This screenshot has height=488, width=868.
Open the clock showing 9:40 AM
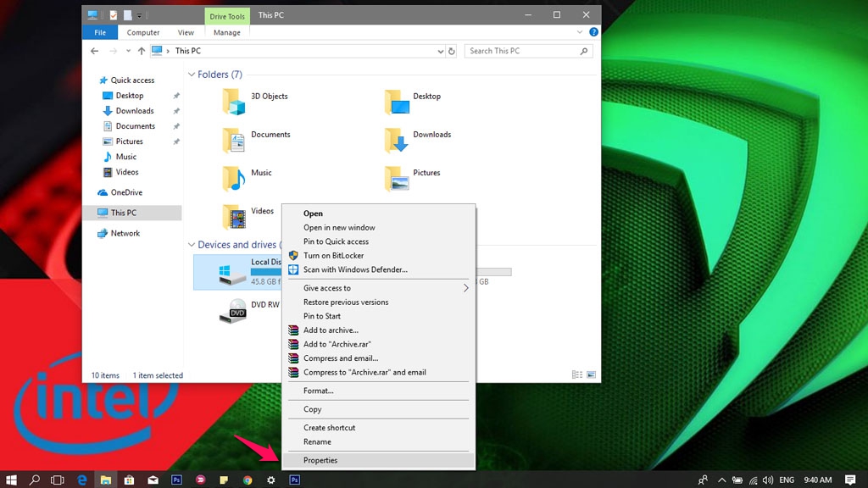(818, 480)
